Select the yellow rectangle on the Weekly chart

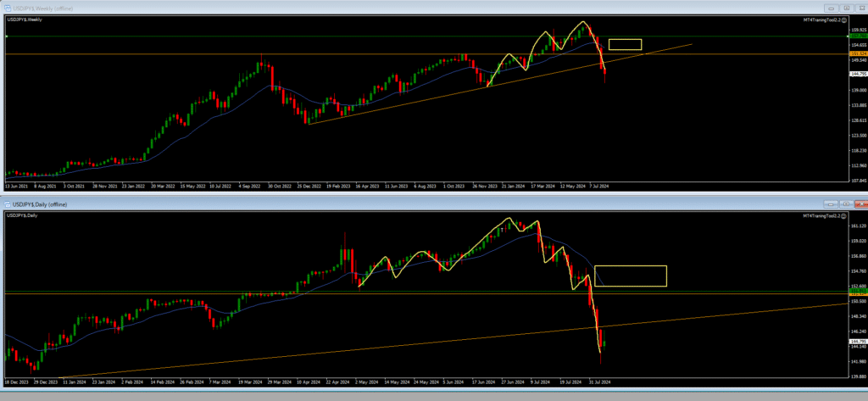point(625,40)
